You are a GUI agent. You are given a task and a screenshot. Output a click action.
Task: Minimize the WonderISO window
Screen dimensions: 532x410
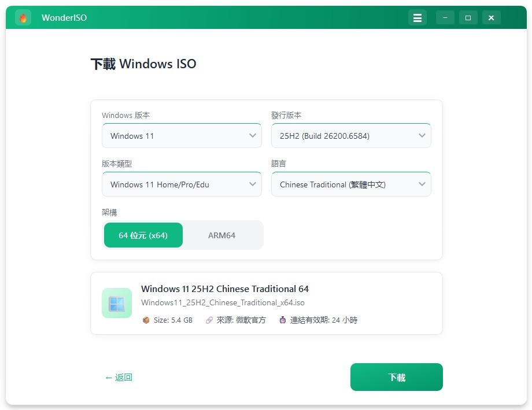(445, 18)
